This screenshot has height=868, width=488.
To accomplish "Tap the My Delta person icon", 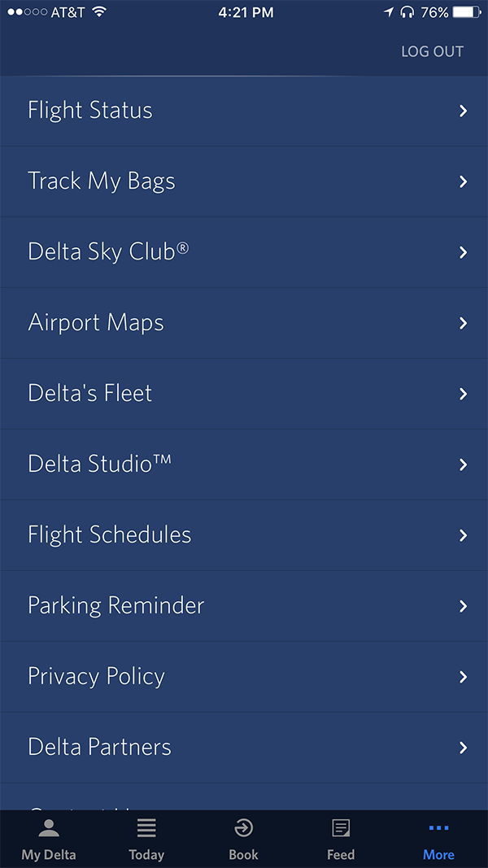I will [x=49, y=829].
